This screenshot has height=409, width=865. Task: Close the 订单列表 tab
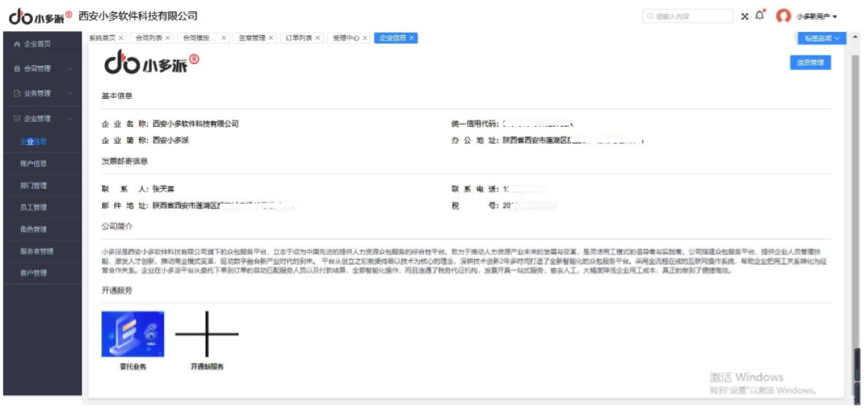317,38
